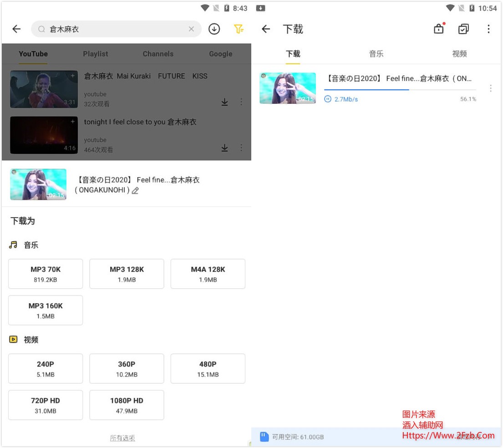Open the tonight I feel close to you thumbnail
This screenshot has height=448, width=503.
point(44,135)
